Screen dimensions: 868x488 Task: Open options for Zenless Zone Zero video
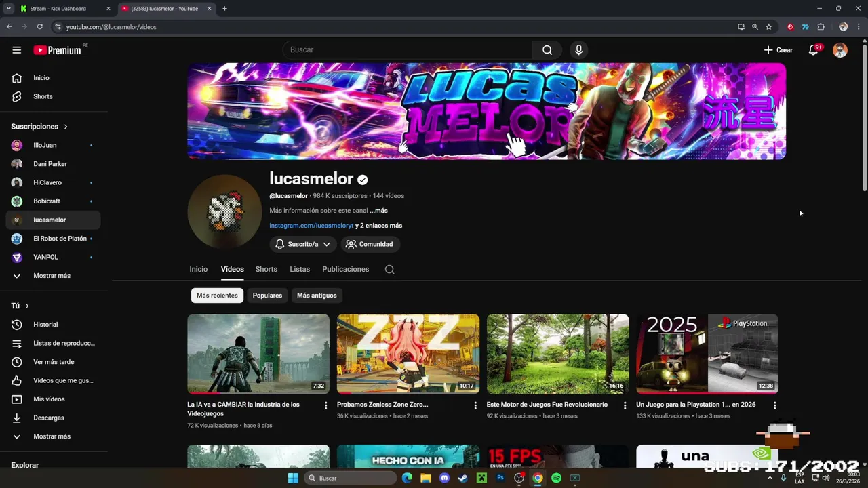pos(475,405)
